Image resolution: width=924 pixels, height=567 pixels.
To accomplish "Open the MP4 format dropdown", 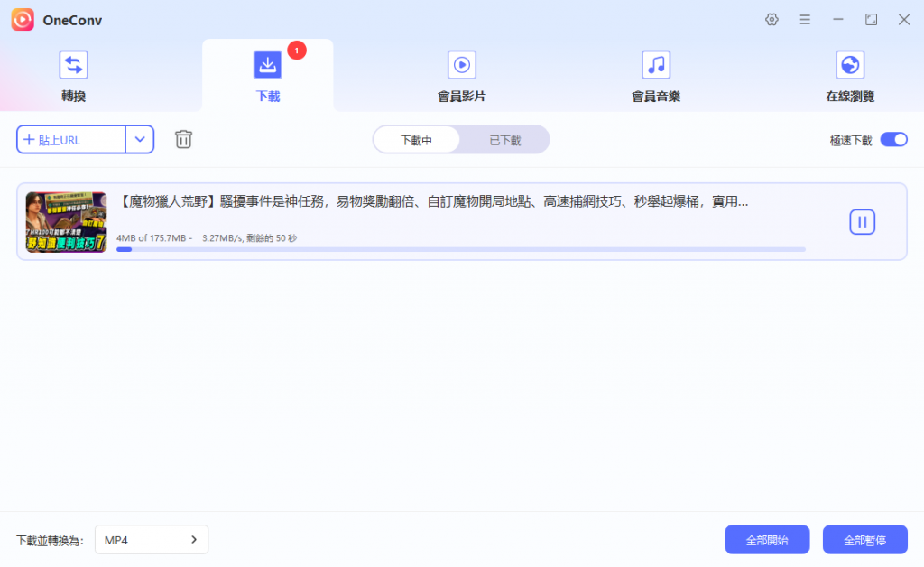I will [x=152, y=540].
